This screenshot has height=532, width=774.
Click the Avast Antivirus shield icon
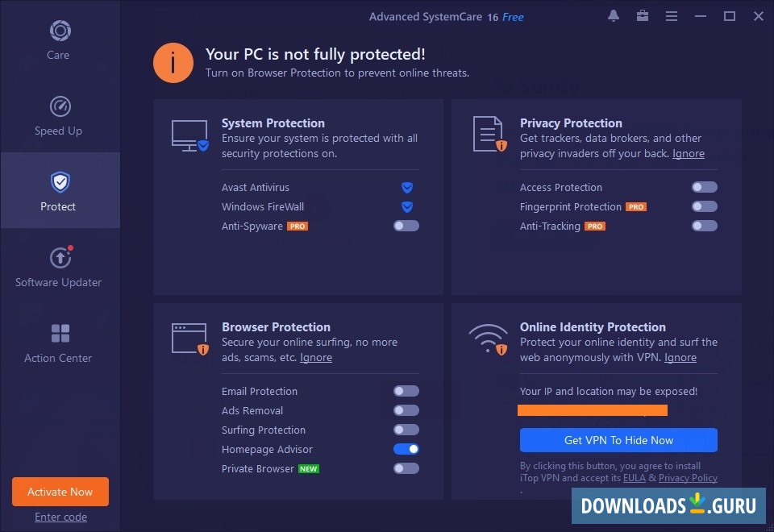coord(407,188)
